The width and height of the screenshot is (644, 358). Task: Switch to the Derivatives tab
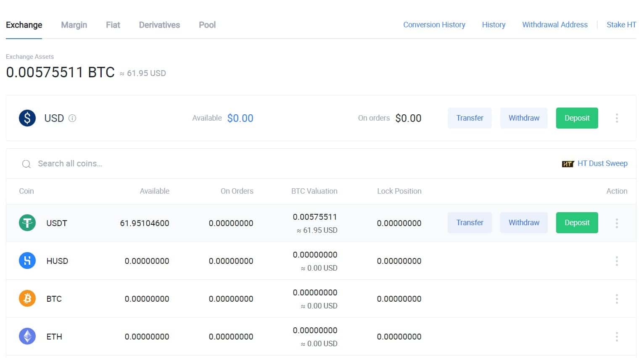tap(159, 25)
